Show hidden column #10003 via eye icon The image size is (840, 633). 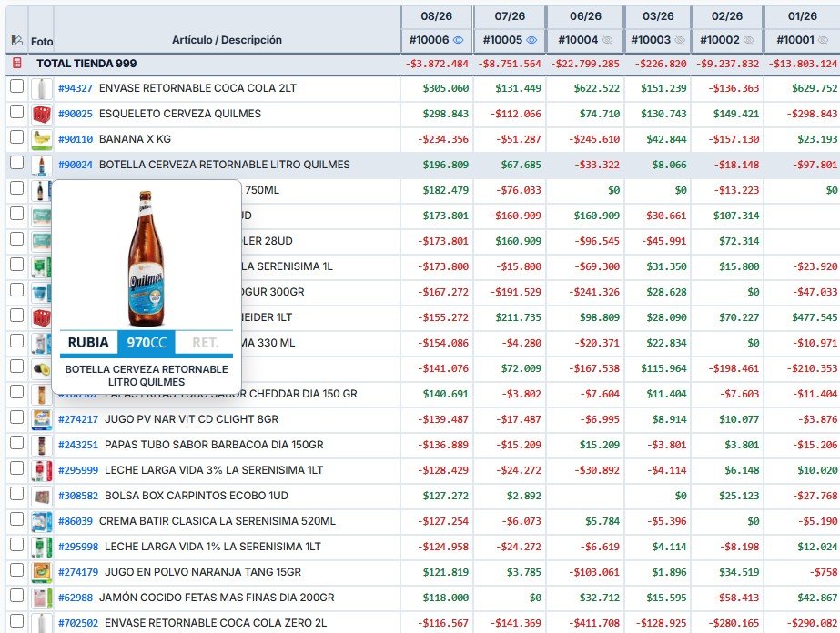click(x=679, y=40)
